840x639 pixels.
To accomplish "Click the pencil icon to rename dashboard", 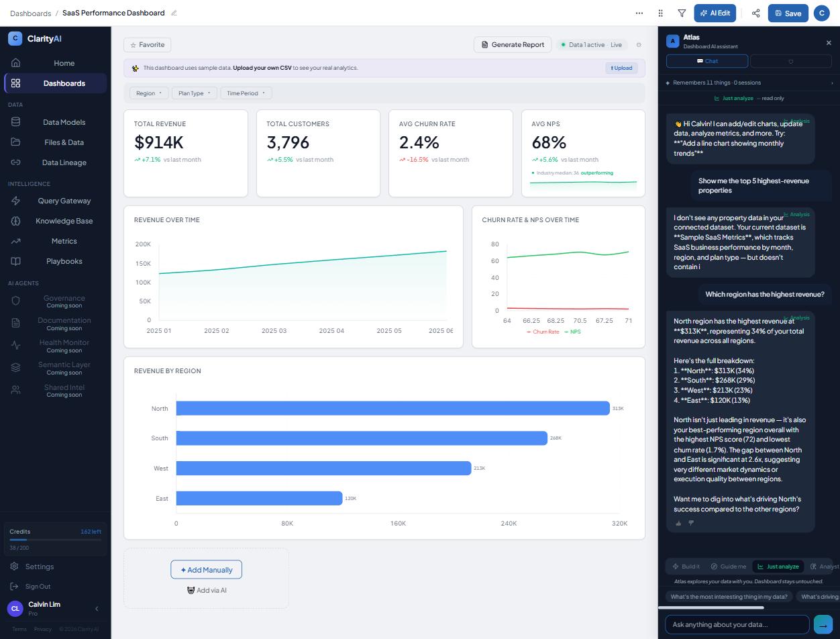I will coord(174,13).
